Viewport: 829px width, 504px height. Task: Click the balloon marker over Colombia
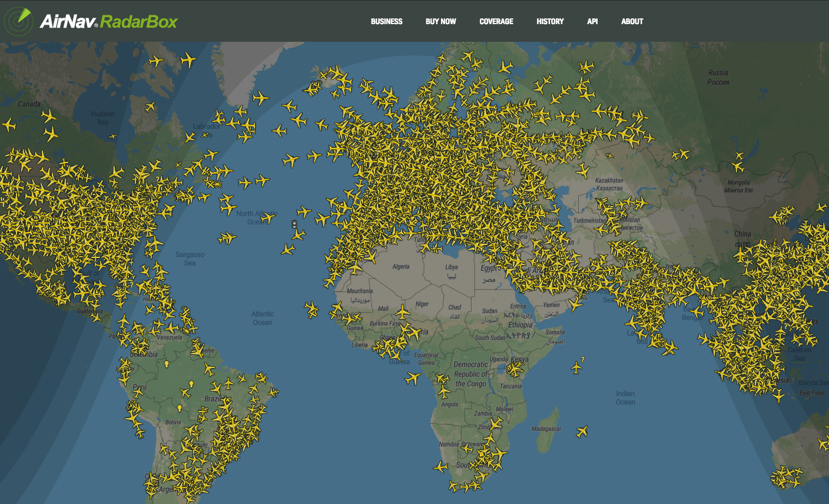coord(167,364)
